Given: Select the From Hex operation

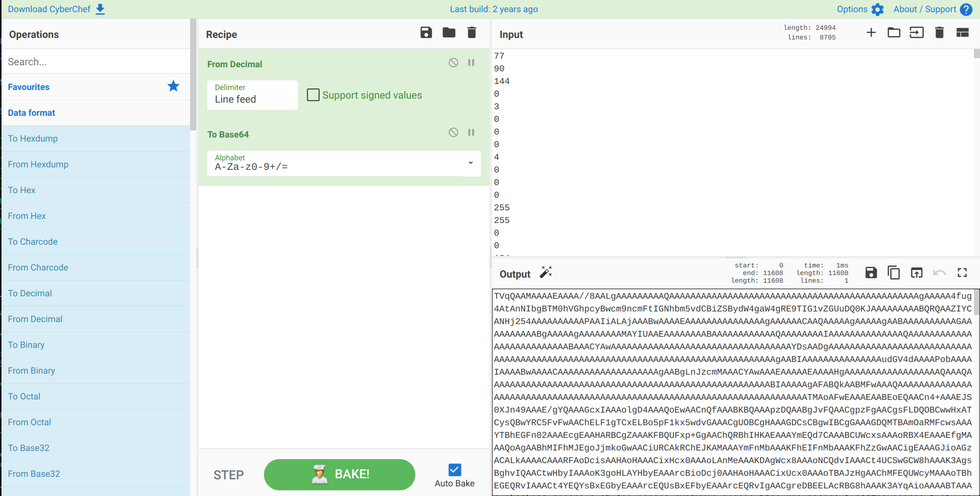Looking at the screenshot, I should 96,216.
